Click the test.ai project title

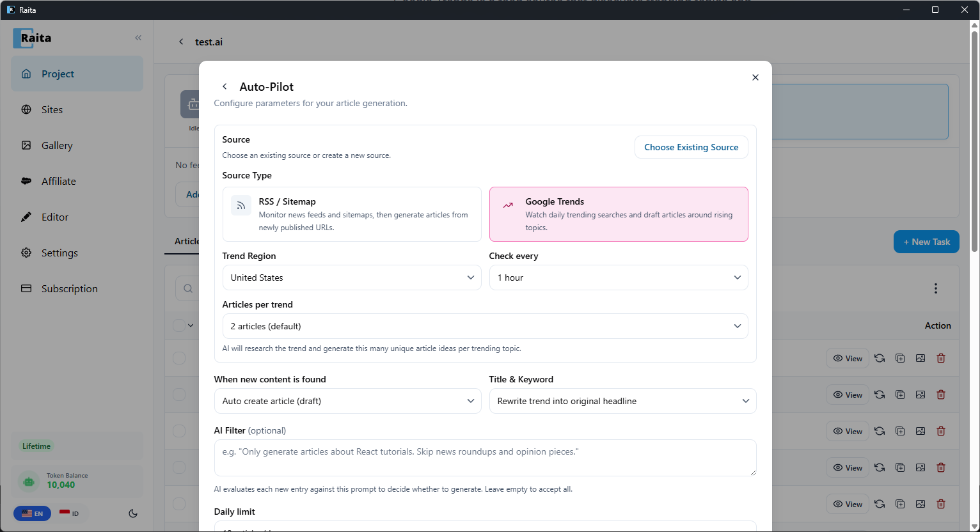[209, 42]
